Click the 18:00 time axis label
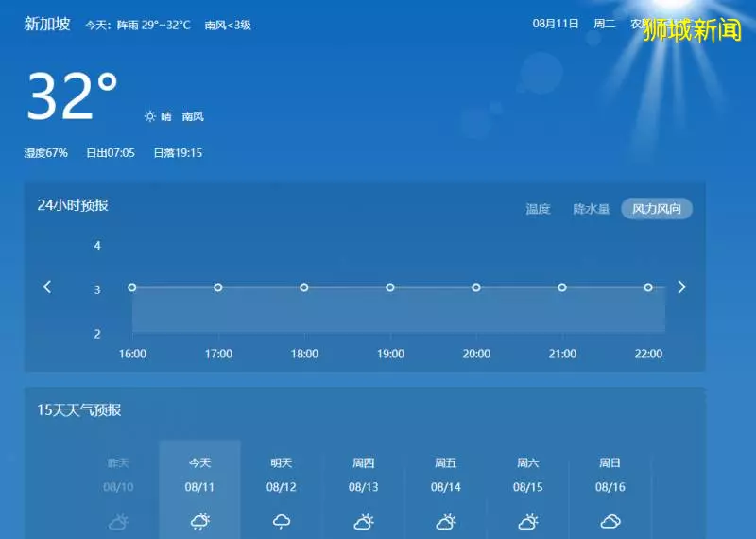 click(x=304, y=354)
